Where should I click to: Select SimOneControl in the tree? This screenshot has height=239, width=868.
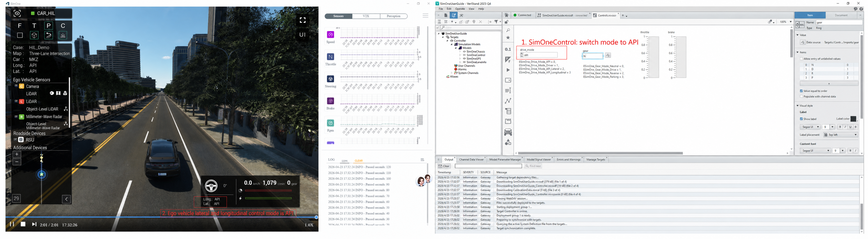coord(476,55)
